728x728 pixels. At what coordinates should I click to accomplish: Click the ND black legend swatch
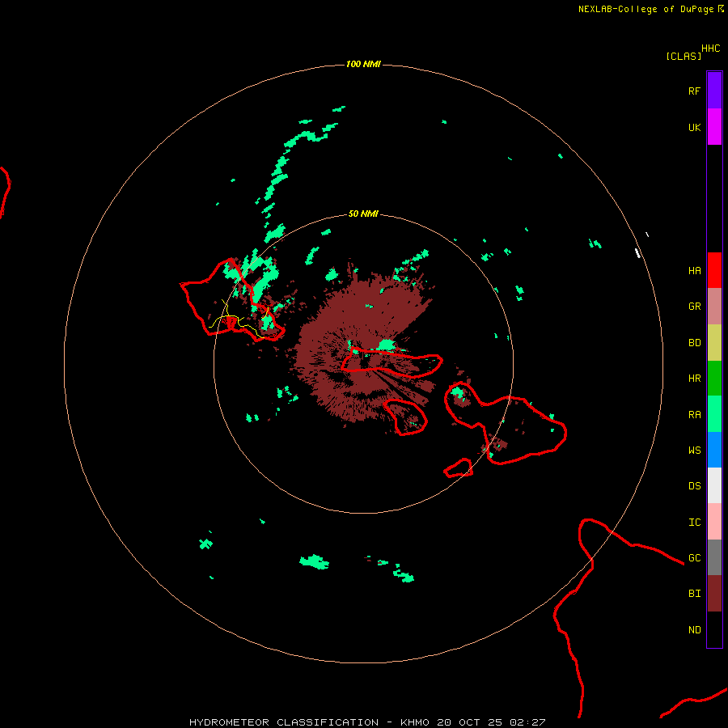pyautogui.click(x=714, y=629)
